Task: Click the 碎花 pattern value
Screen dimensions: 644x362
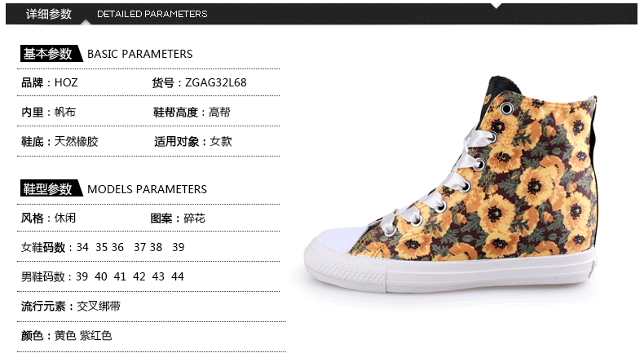Action: click(x=194, y=219)
